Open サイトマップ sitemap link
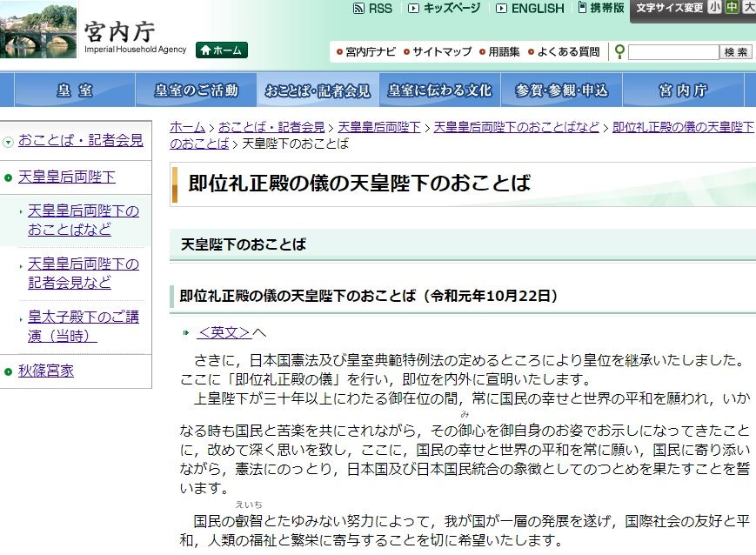The height and width of the screenshot is (555, 756). coord(442,52)
